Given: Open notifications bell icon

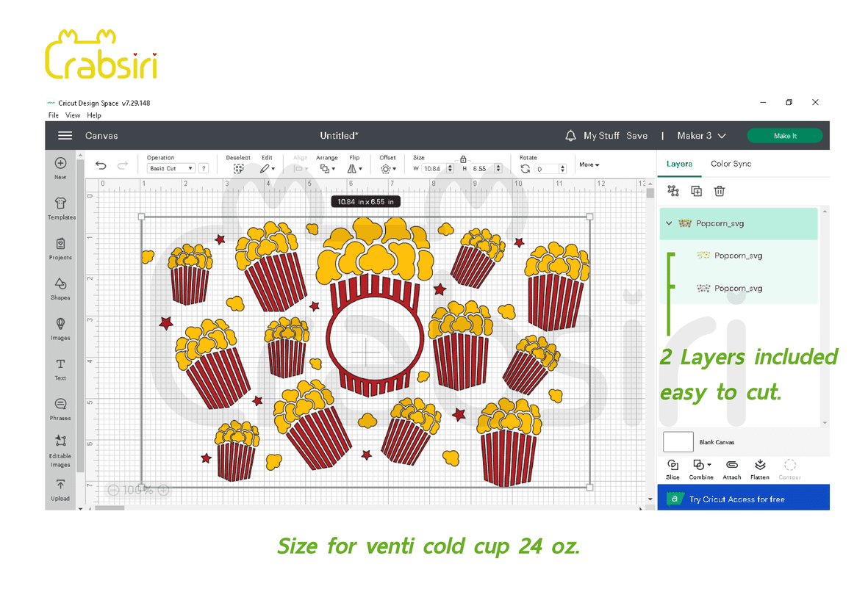Looking at the screenshot, I should pos(570,136).
